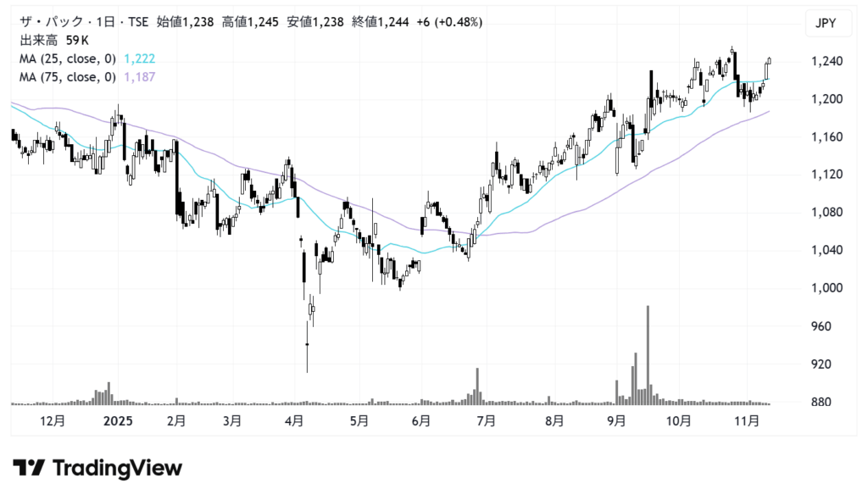Image resolution: width=868 pixels, height=500 pixels.
Task: Select the MA (25, close, 0) legend
Action: 68,58
